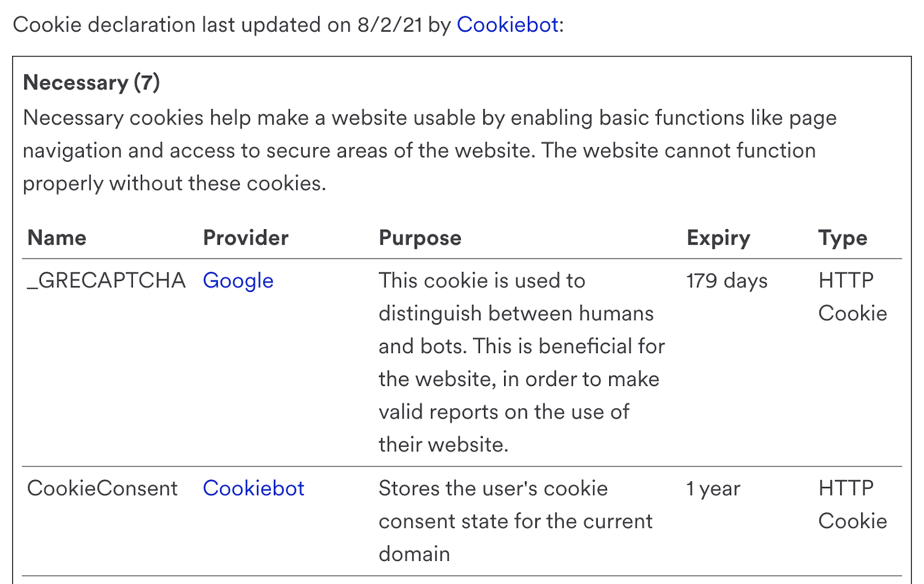Click the 179 days expiry value
924x584 pixels.
(726, 281)
